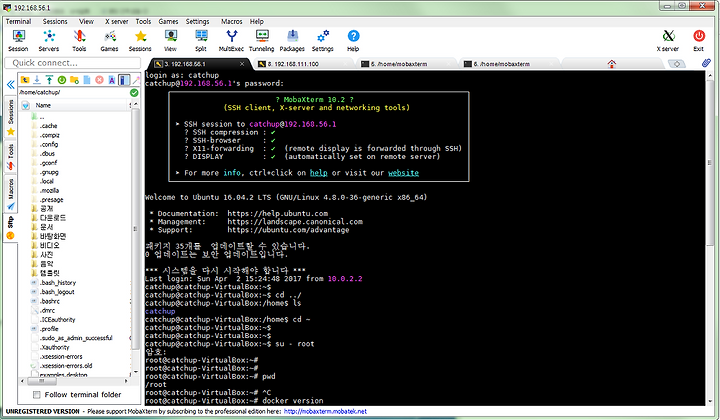Select the .mozilla folder

point(49,190)
